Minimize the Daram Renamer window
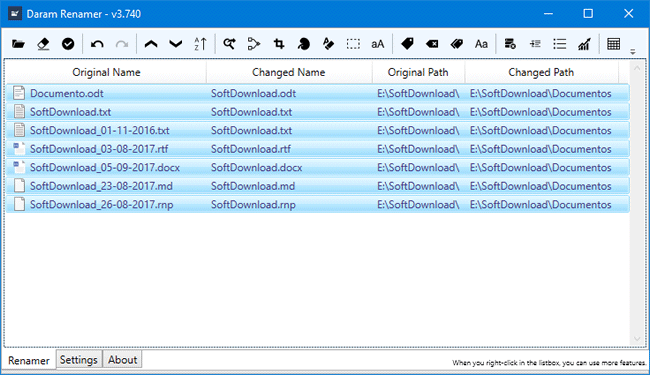 click(548, 14)
